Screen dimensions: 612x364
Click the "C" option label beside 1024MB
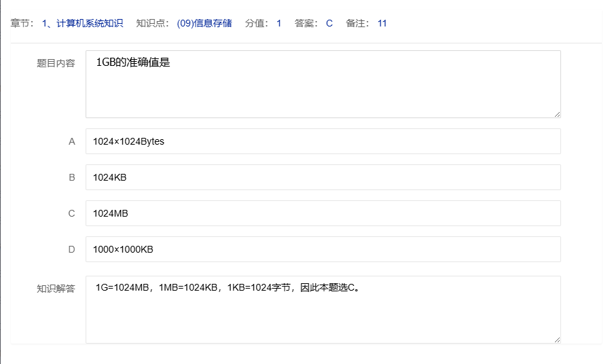tap(71, 213)
